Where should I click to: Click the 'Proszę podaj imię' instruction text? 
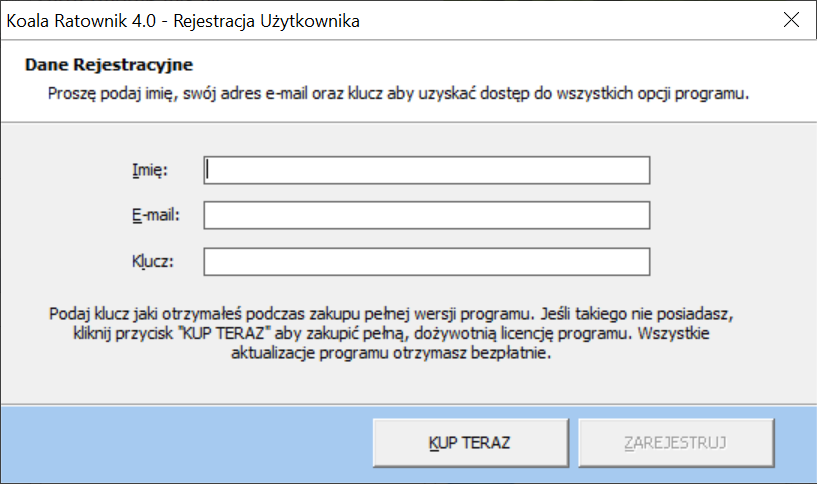point(398,94)
